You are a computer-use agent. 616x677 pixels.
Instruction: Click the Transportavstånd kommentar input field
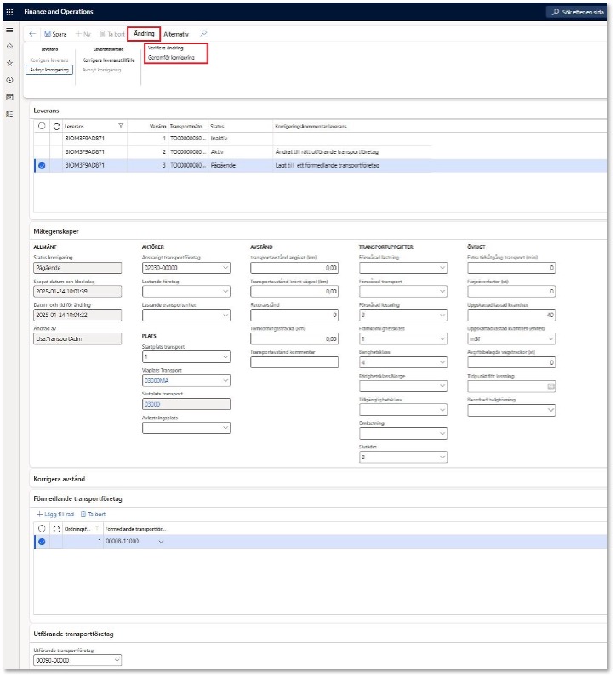click(x=294, y=362)
